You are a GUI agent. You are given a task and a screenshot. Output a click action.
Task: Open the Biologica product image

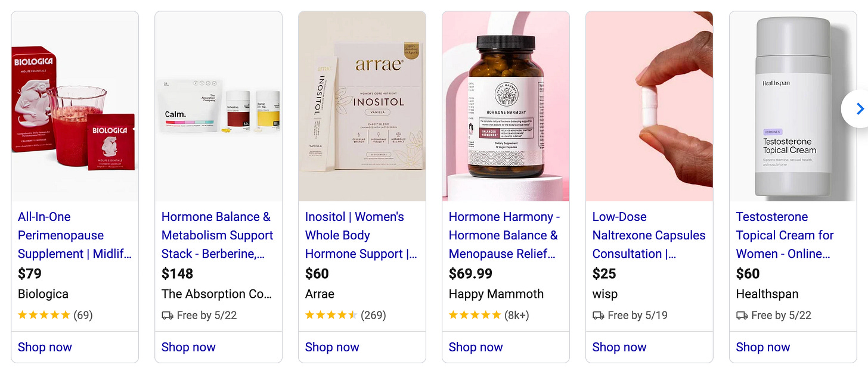75,106
